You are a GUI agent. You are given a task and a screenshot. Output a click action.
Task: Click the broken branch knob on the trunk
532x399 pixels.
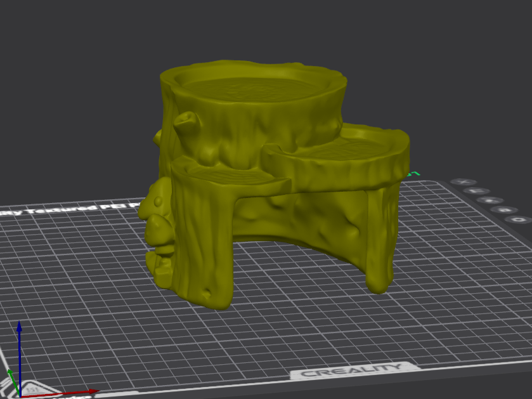click(186, 124)
